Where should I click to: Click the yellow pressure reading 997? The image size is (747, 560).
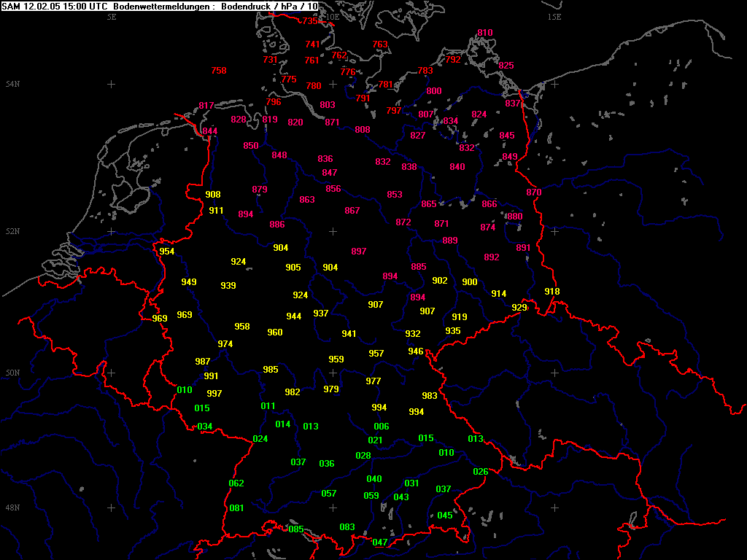(214, 394)
